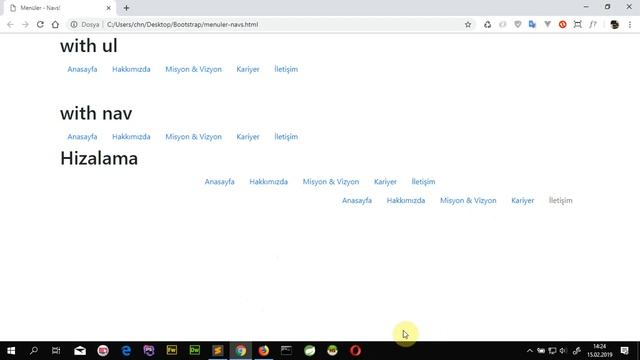Image resolution: width=640 pixels, height=360 pixels.
Task: Switch to Chrome on the taskbar
Action: (241, 351)
